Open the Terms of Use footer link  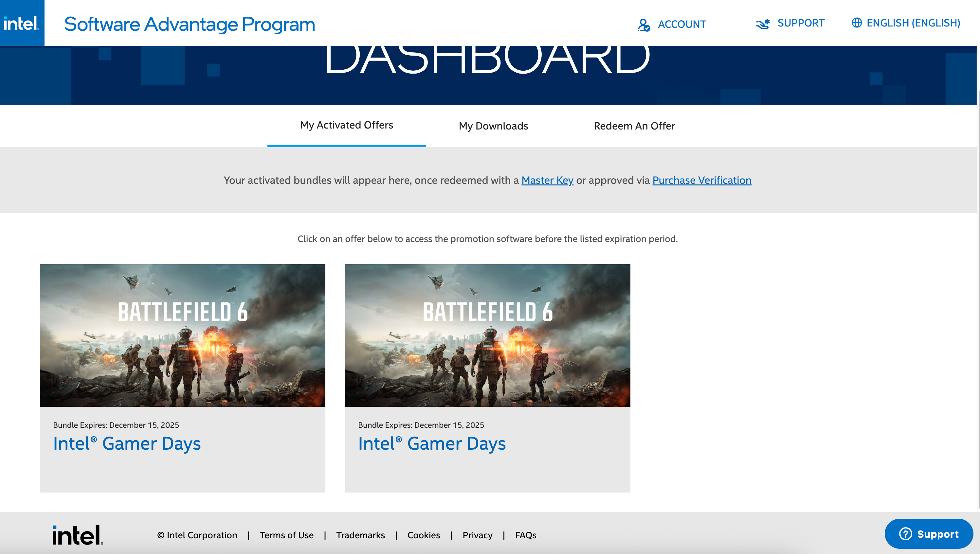click(x=286, y=535)
